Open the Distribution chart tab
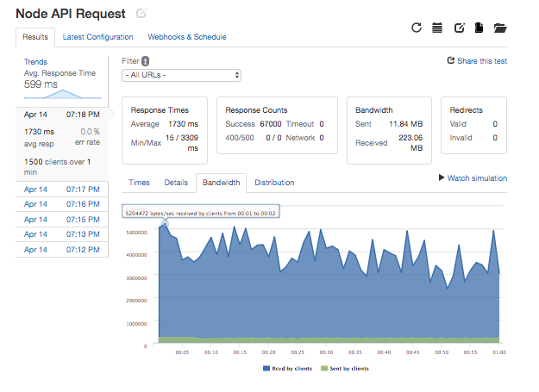Screen dimensions: 539x392 [x=274, y=183]
